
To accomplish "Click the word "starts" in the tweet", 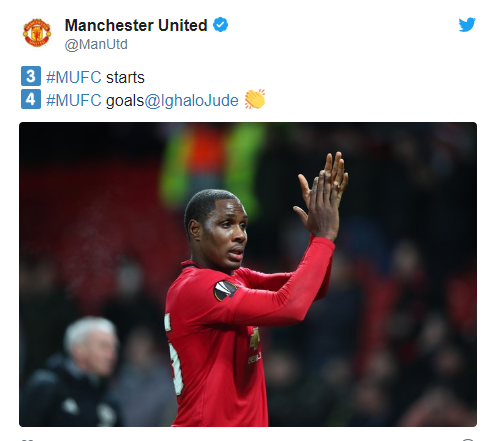I will 125,78.
